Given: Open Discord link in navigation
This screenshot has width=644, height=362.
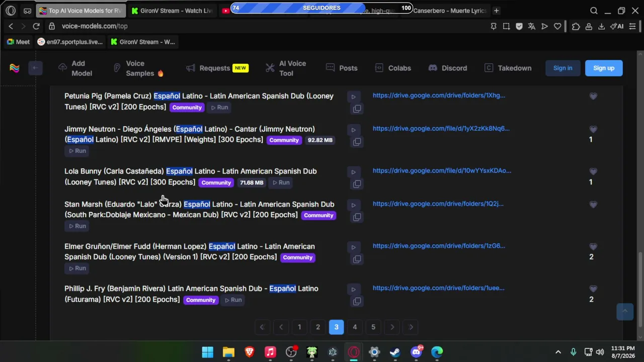Looking at the screenshot, I should [x=448, y=68].
